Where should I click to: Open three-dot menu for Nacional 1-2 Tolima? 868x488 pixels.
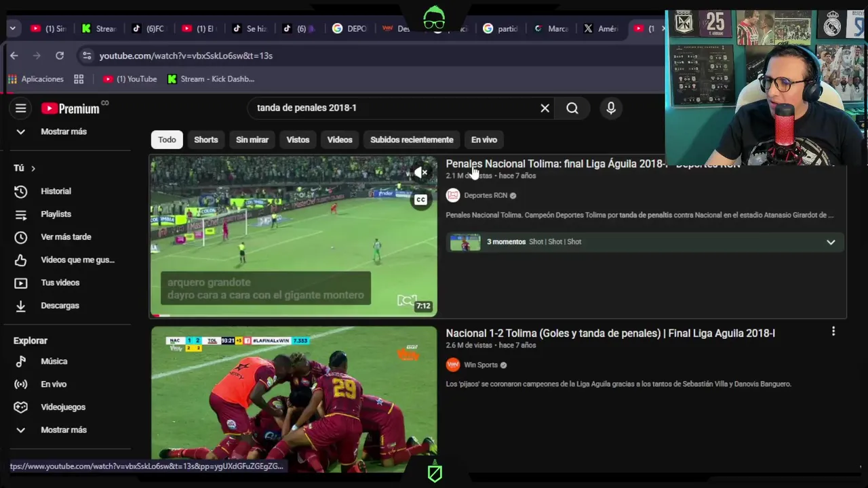point(833,331)
